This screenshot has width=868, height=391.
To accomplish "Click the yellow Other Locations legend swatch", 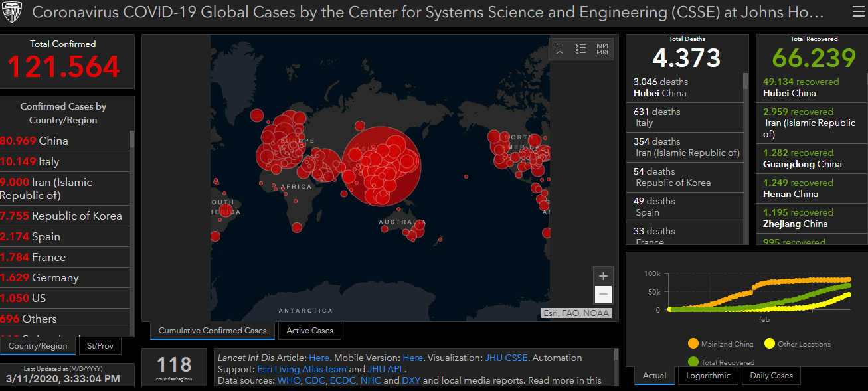I will (770, 344).
